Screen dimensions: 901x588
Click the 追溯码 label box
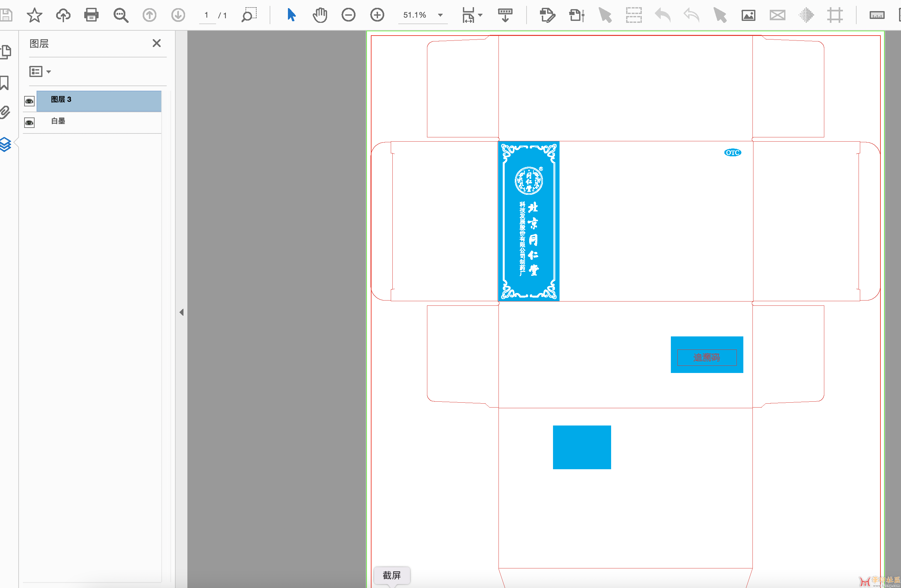pos(707,357)
